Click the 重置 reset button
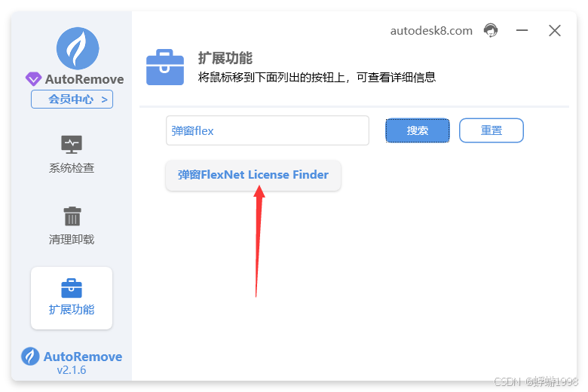588x392 pixels. (492, 130)
